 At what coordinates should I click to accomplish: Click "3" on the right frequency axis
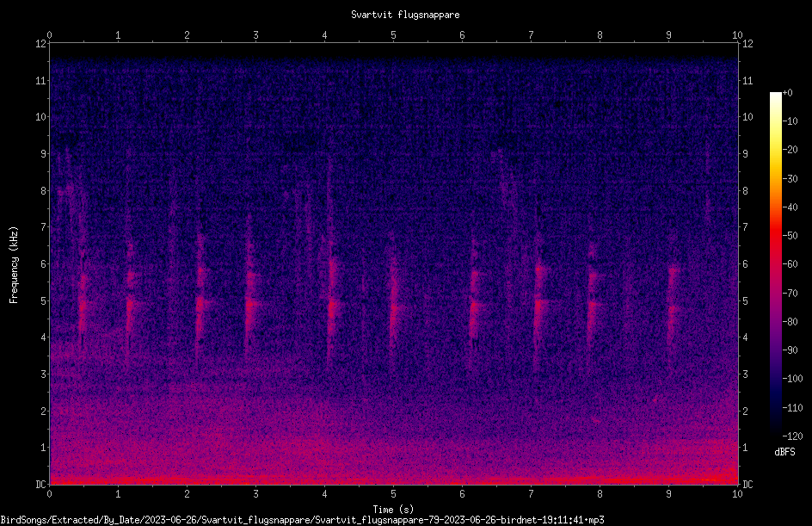(745, 374)
